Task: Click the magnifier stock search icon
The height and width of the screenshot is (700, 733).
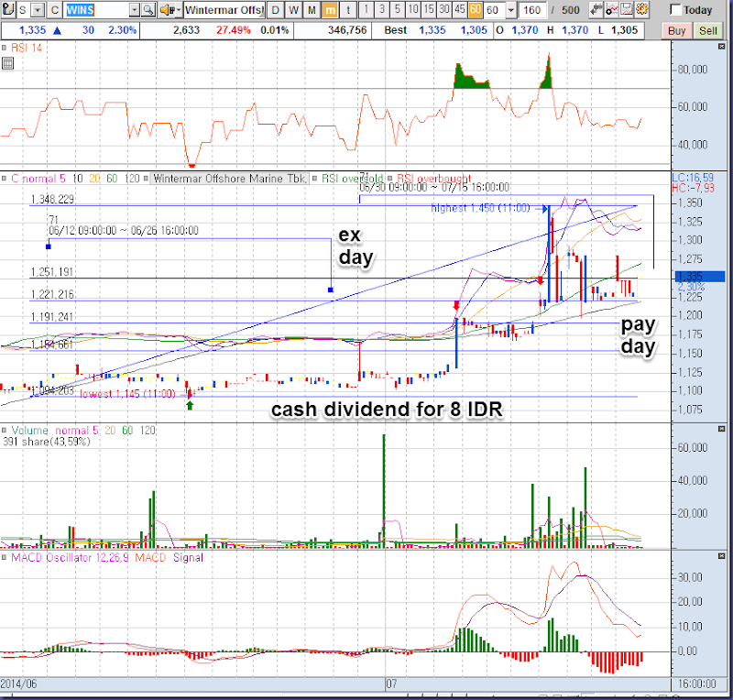Action: pos(148,10)
